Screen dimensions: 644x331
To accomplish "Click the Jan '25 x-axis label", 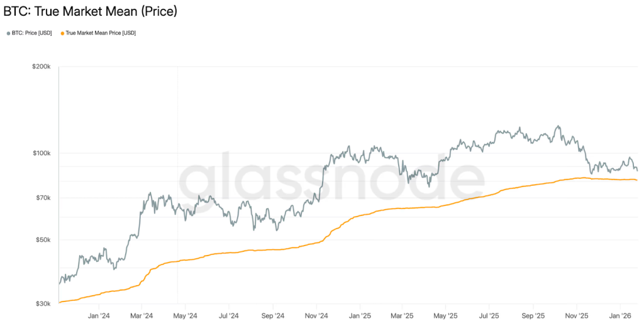I will (358, 315).
